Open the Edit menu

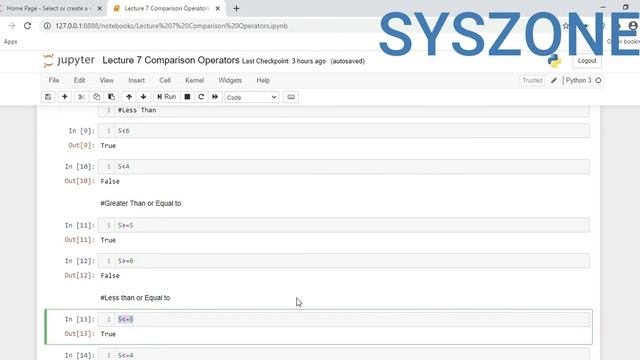(x=79, y=80)
